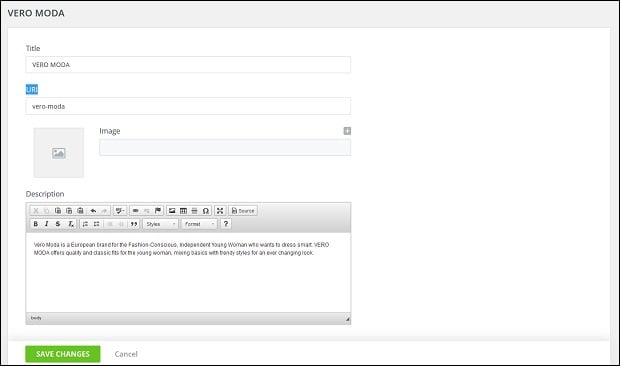This screenshot has height=366, width=620.
Task: Insert an image via editor toolbar icon
Action: click(x=172, y=211)
